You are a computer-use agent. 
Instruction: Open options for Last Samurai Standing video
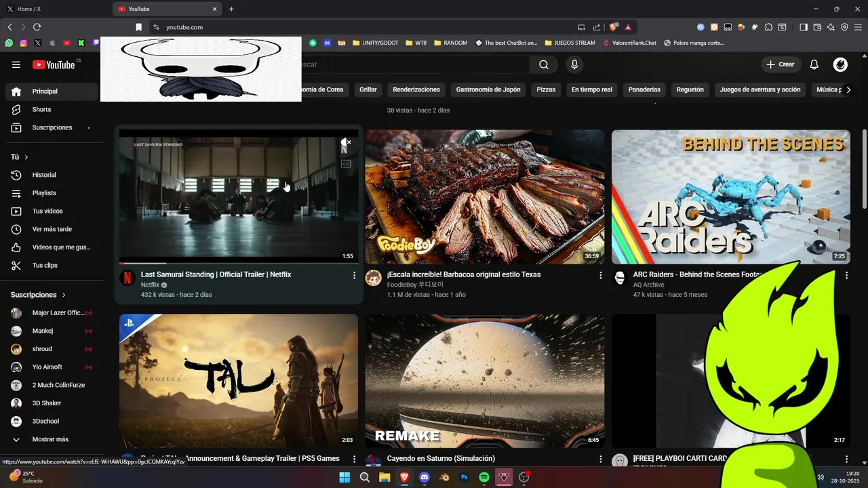354,275
